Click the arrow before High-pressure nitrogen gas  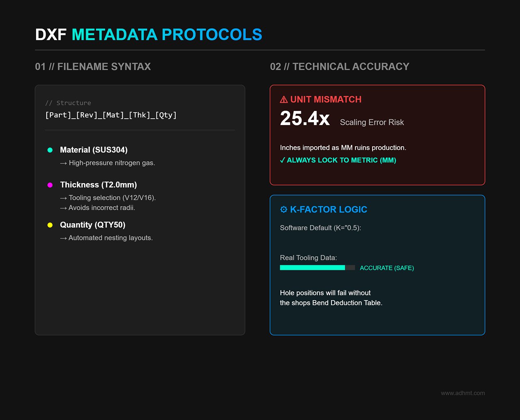(63, 163)
